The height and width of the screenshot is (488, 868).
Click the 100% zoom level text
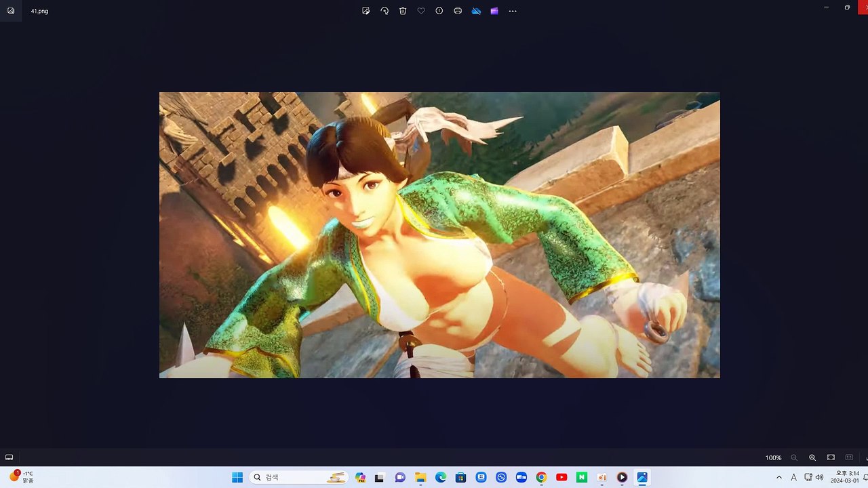(774, 458)
